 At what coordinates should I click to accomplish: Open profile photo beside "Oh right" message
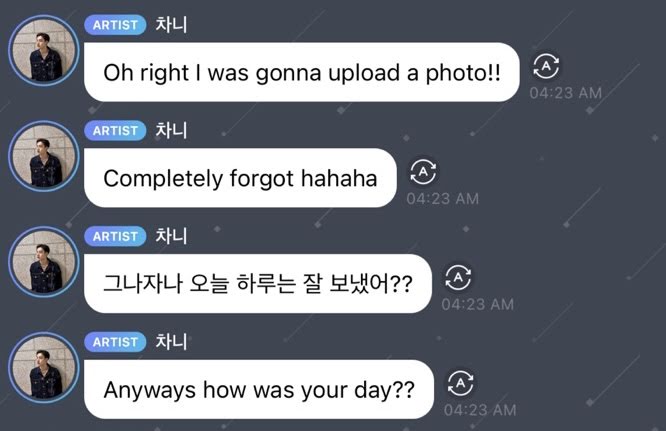44,51
